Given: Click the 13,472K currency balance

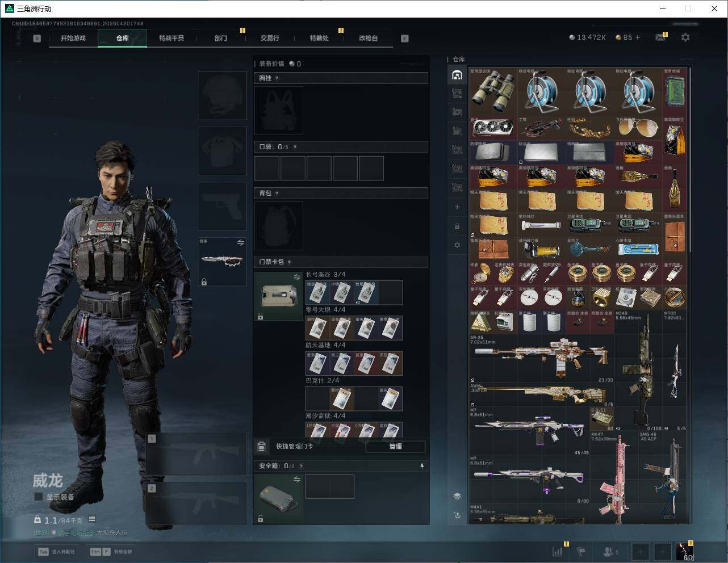Looking at the screenshot, I should 588,37.
